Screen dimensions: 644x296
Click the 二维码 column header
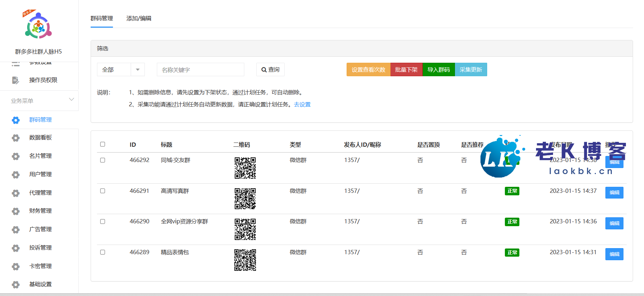click(241, 145)
